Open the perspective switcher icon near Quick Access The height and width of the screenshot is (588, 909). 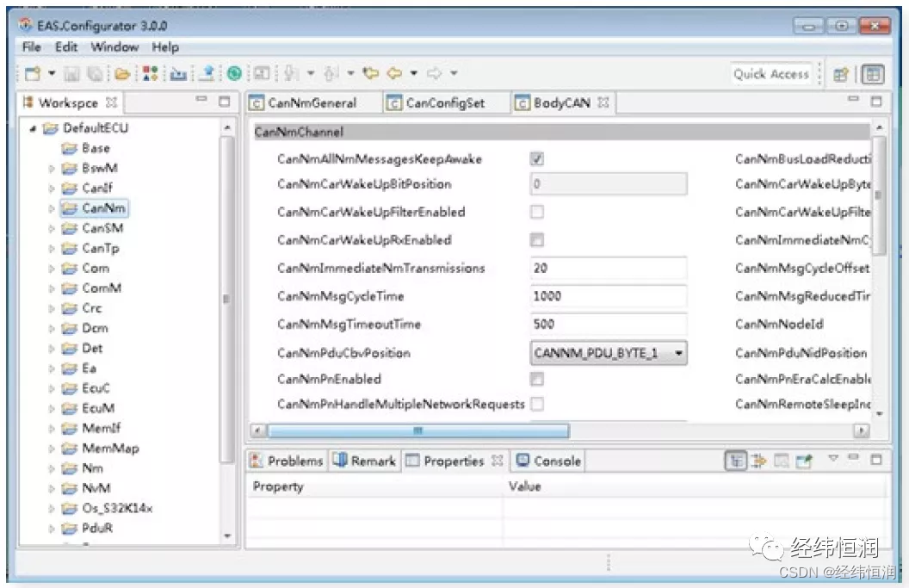[841, 74]
